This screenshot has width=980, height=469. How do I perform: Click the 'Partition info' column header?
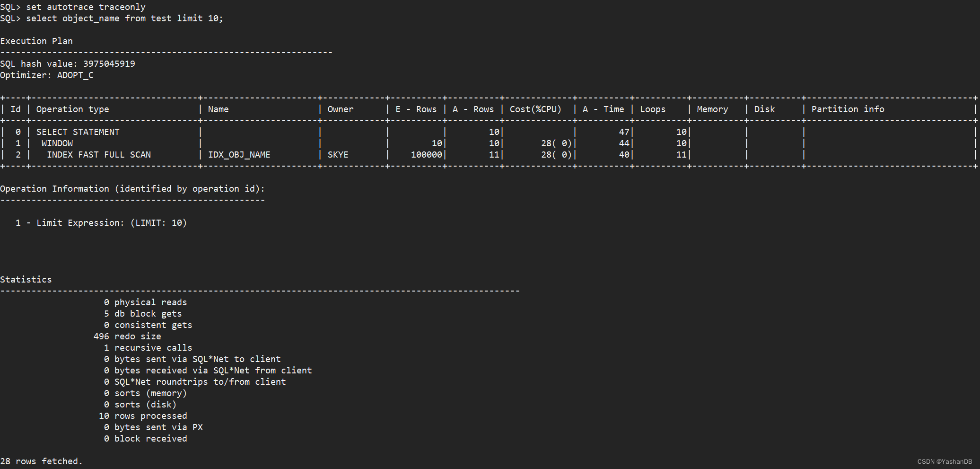tap(848, 109)
